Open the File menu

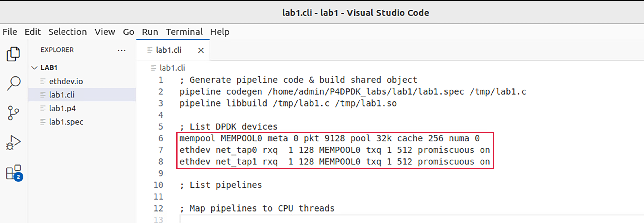[x=10, y=32]
